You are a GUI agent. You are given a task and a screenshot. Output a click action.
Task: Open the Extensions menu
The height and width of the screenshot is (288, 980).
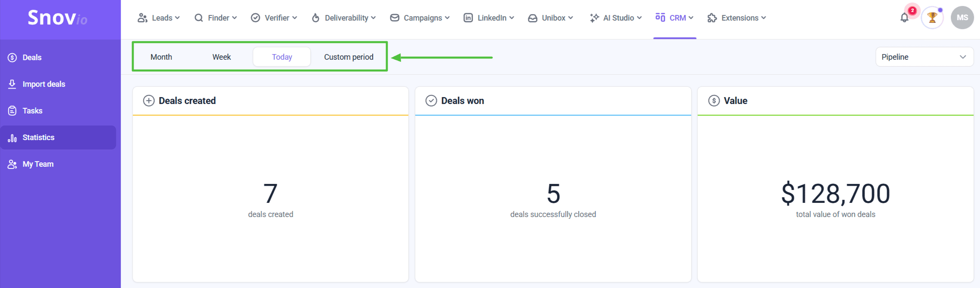click(737, 18)
